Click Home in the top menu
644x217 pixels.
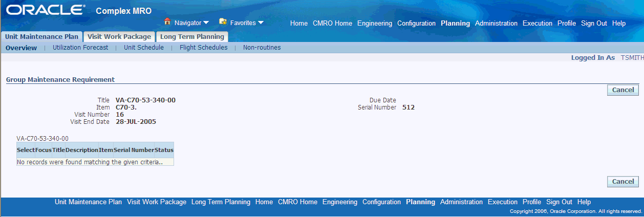tap(299, 24)
